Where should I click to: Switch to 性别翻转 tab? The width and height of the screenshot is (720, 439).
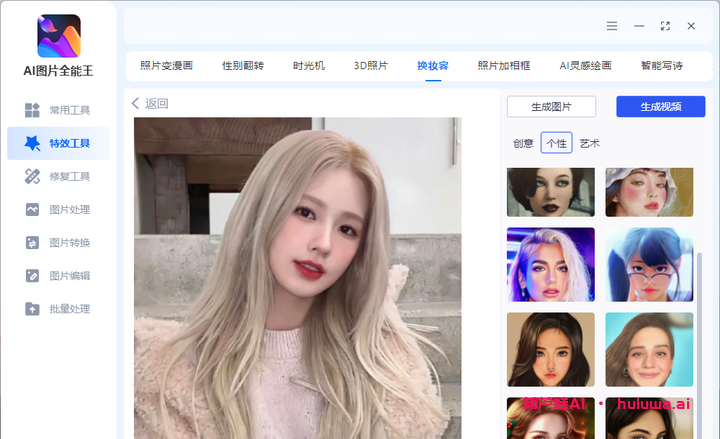[243, 66]
